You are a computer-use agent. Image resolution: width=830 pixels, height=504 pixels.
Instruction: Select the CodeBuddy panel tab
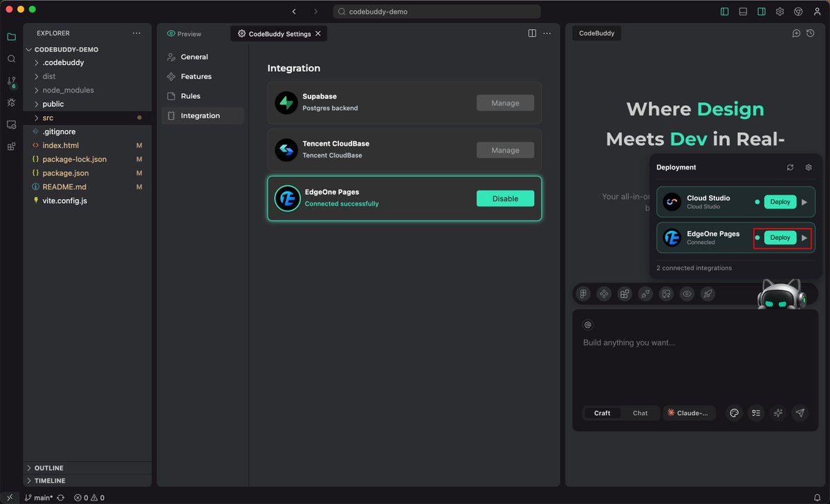[x=597, y=33]
